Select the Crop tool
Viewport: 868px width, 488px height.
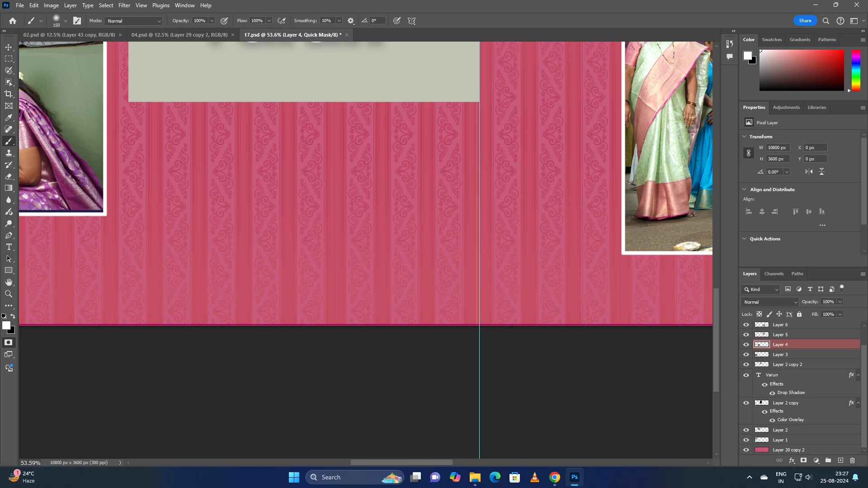tap(9, 94)
